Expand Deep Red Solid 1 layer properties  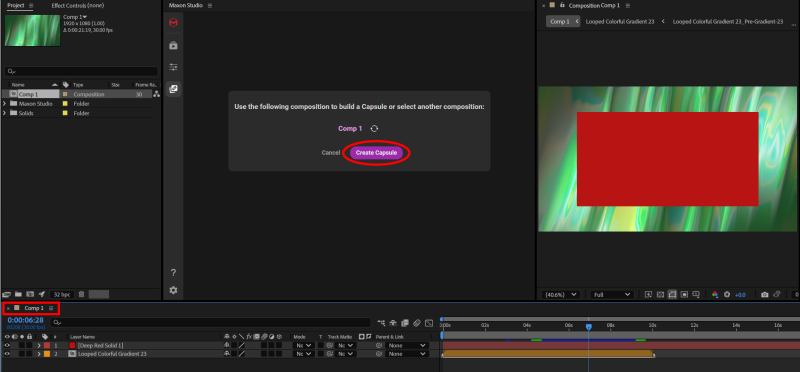pyautogui.click(x=39, y=345)
